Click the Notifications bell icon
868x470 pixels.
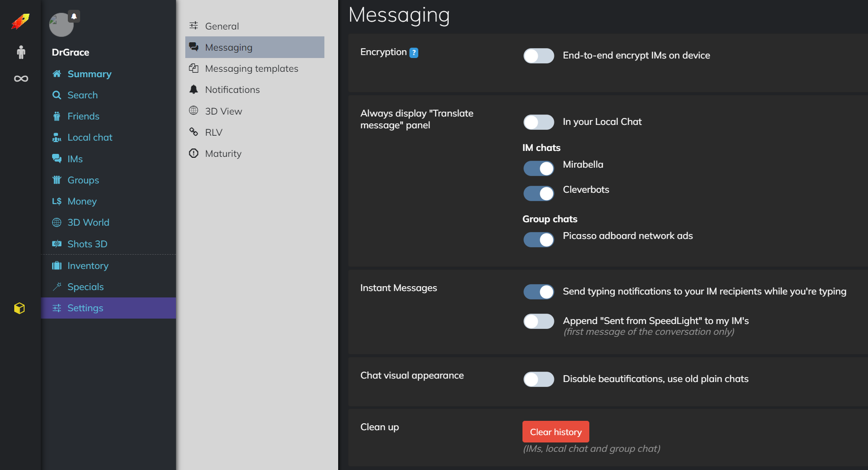point(194,89)
